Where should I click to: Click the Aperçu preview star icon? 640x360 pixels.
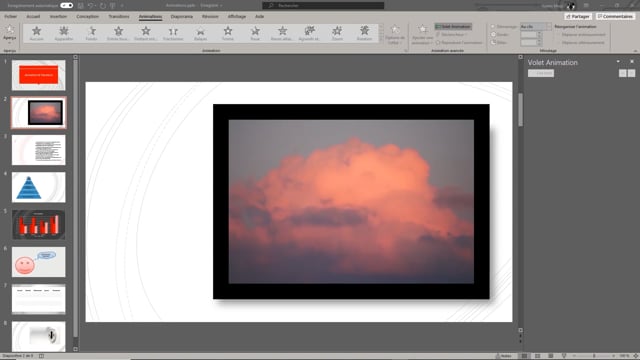coord(9,30)
